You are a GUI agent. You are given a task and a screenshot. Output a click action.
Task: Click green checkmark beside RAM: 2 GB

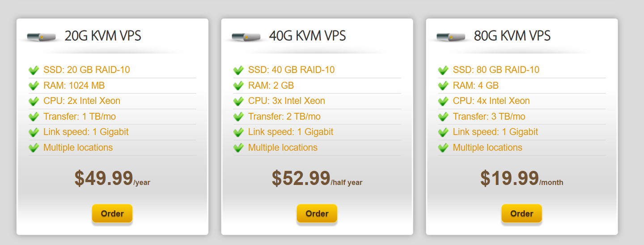[238, 86]
